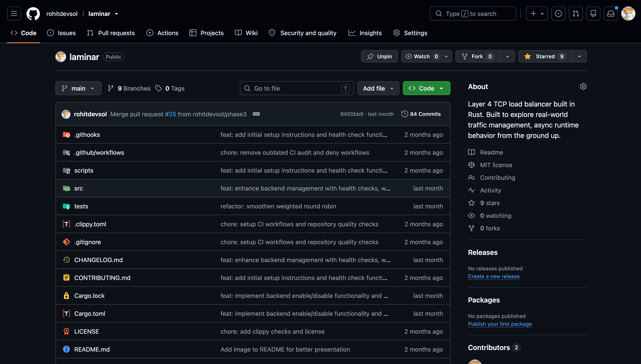The image size is (641, 364).
Task: Expand the commit message ellipsis icon
Action: (256, 114)
